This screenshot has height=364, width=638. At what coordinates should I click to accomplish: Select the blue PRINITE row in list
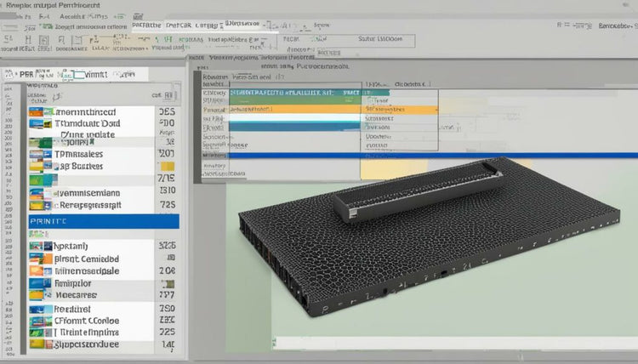tap(104, 221)
